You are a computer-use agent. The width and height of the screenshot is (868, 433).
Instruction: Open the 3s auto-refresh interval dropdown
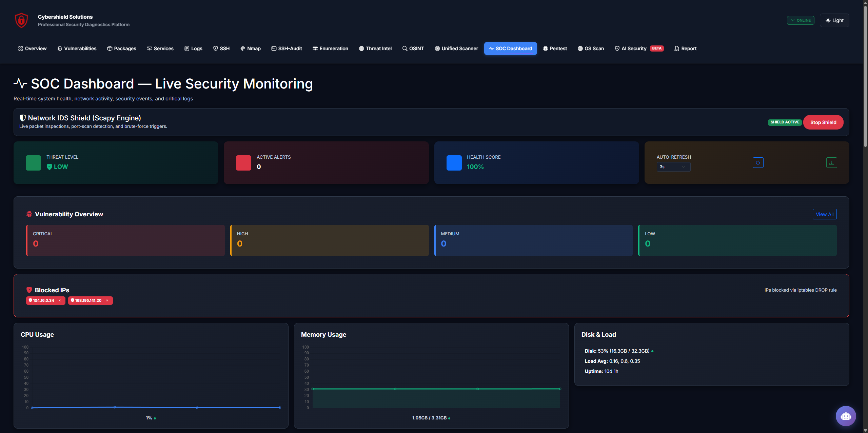(673, 166)
